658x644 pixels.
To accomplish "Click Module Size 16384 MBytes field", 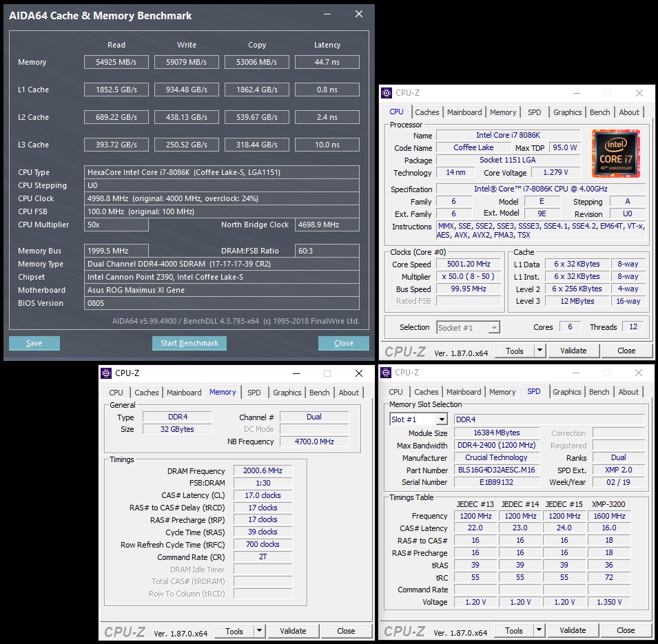I will 497,433.
